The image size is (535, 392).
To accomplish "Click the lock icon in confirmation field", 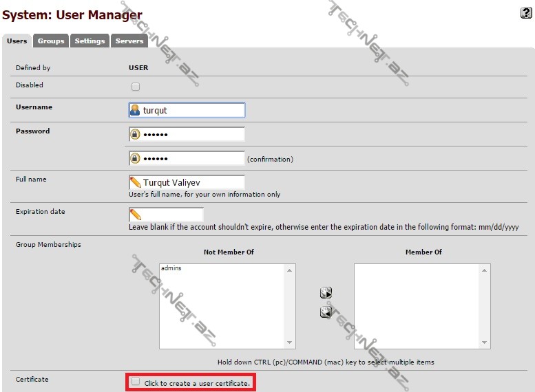I will (135, 158).
